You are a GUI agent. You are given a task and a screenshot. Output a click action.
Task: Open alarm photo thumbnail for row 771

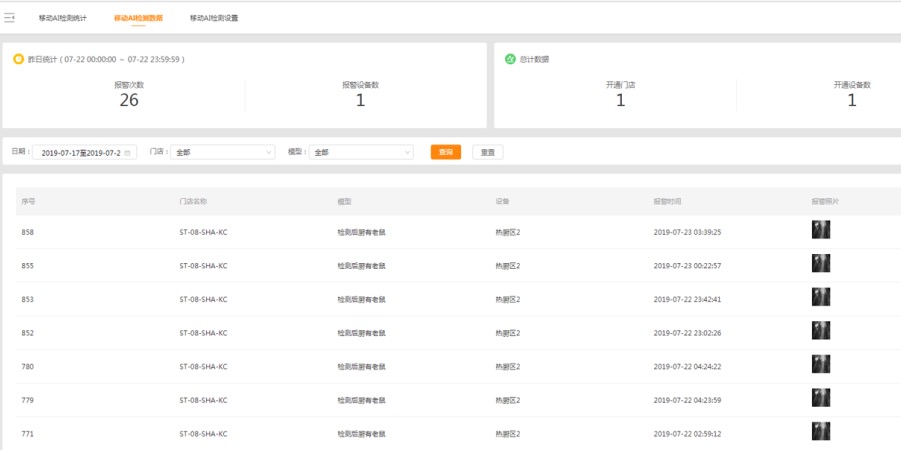point(821,431)
